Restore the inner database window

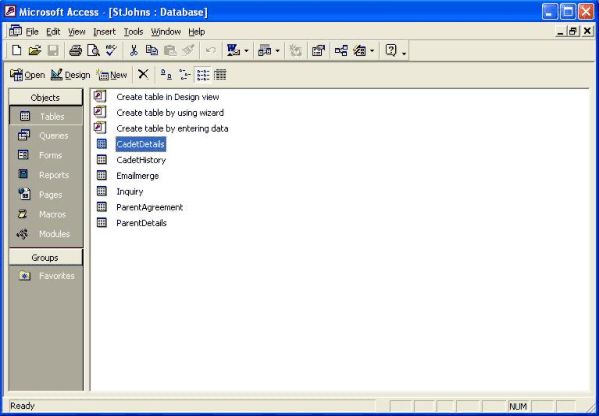tap(573, 32)
